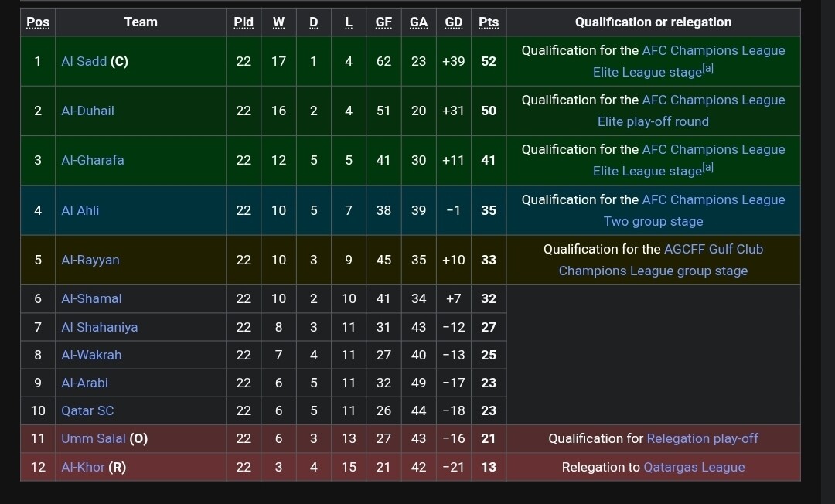Image resolution: width=835 pixels, height=504 pixels.
Task: Open the Al Shahaniya team page
Action: pyautogui.click(x=100, y=327)
